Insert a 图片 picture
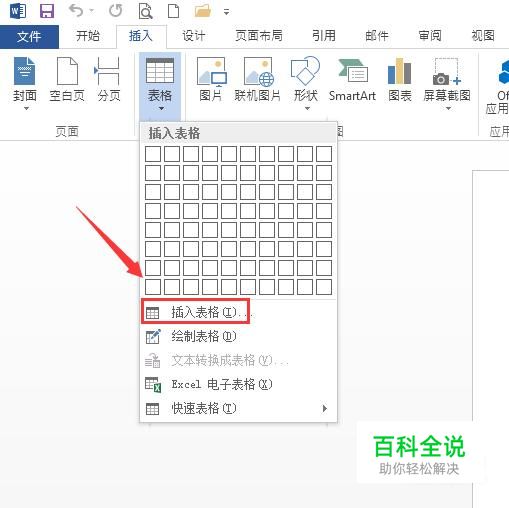 [x=211, y=80]
